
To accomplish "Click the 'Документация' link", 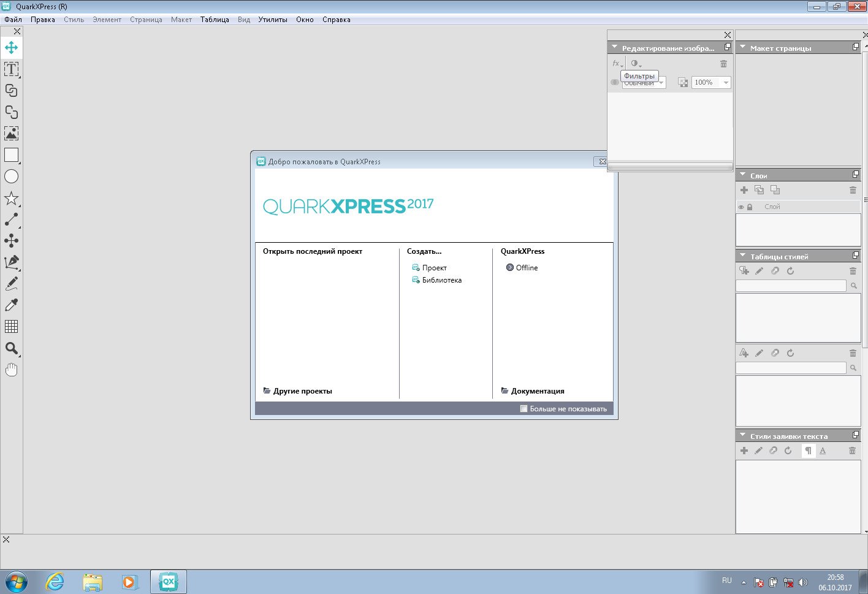I will (537, 391).
